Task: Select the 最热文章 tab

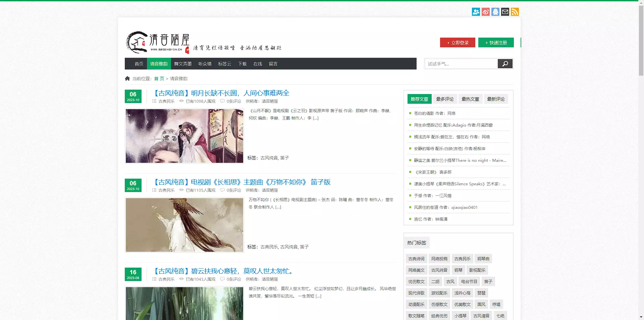Action: (470, 99)
